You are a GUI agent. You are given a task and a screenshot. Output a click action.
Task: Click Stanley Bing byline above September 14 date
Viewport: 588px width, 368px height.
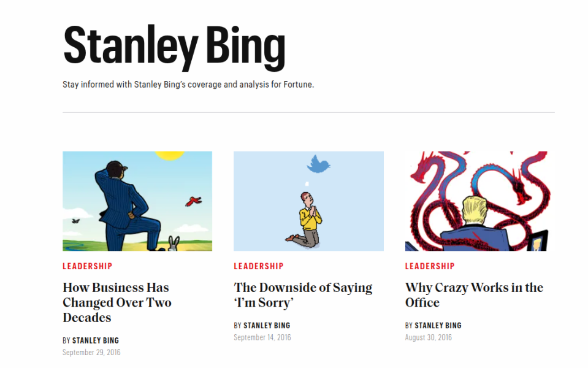tap(267, 326)
